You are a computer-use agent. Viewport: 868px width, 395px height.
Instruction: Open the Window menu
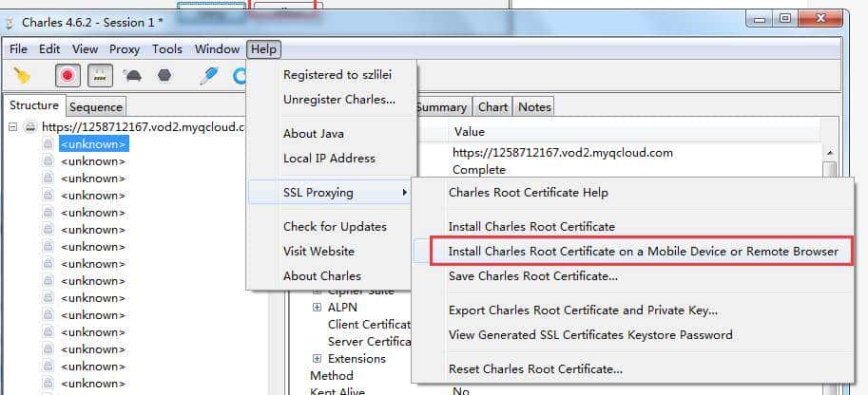click(217, 49)
